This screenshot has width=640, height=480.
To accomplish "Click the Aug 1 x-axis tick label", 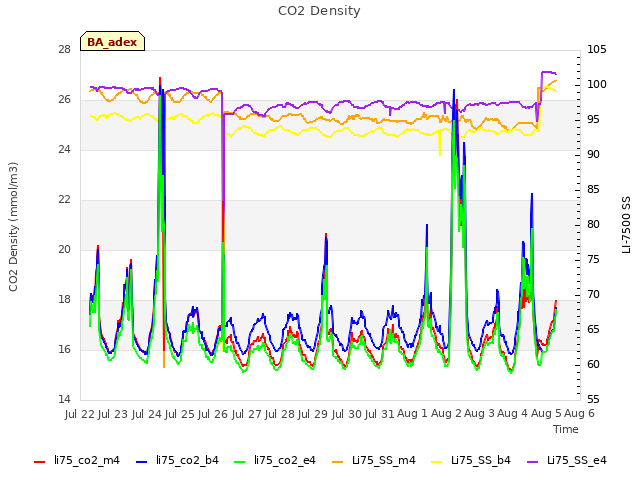I will (x=412, y=414).
